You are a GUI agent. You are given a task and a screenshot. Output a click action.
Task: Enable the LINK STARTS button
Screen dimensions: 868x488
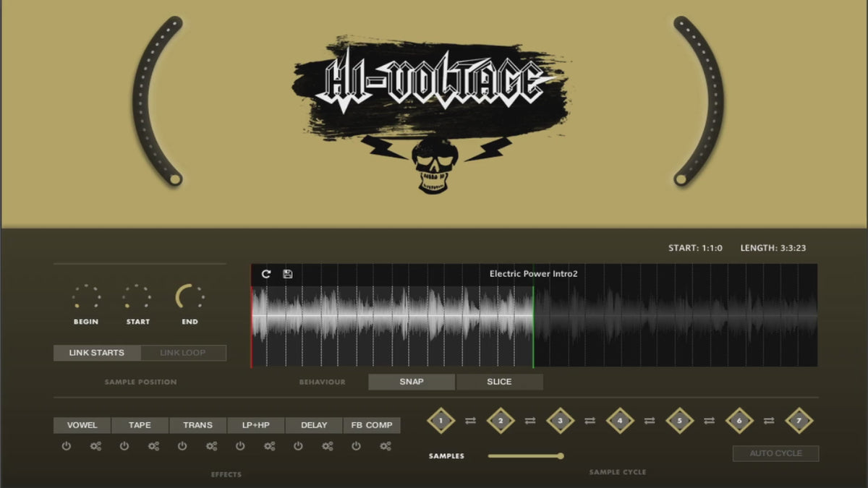97,353
